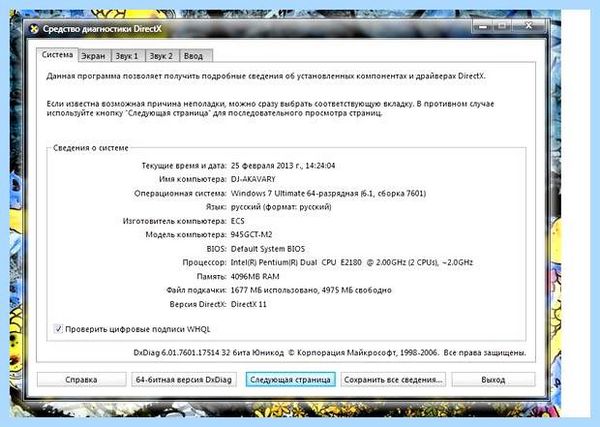Image resolution: width=600 pixels, height=427 pixels.
Task: Click the Процессор label
Action: (x=204, y=262)
